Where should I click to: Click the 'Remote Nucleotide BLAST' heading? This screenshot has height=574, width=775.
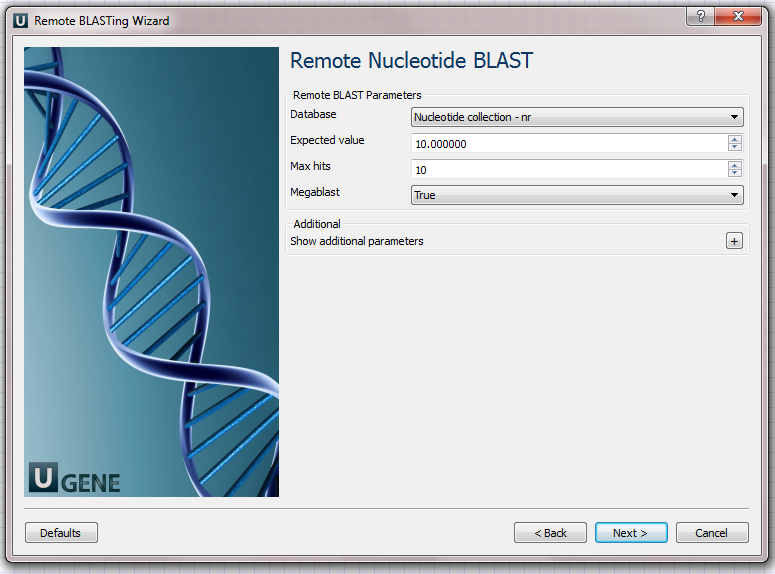click(411, 61)
